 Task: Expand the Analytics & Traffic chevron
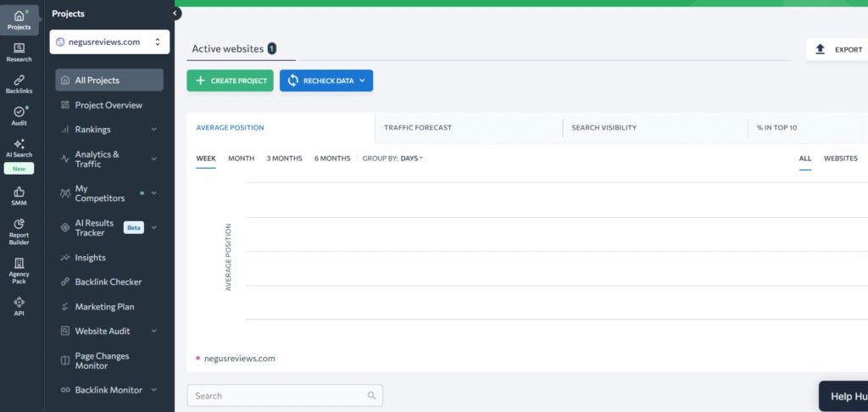154,159
